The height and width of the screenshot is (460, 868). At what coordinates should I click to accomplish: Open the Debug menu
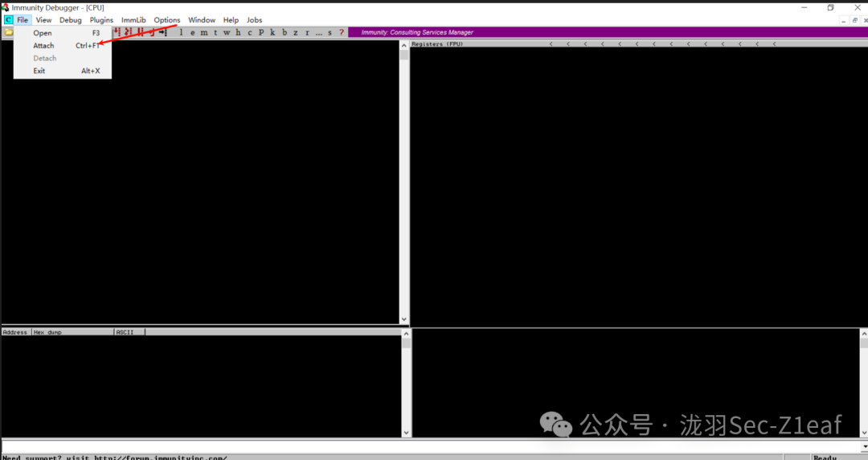pyautogui.click(x=70, y=20)
